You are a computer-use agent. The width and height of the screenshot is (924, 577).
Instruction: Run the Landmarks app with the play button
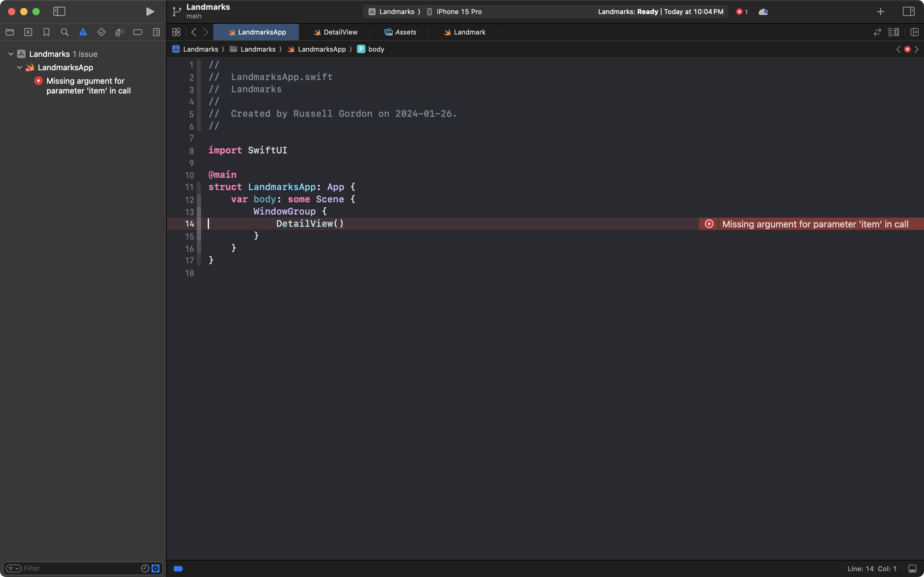149,11
